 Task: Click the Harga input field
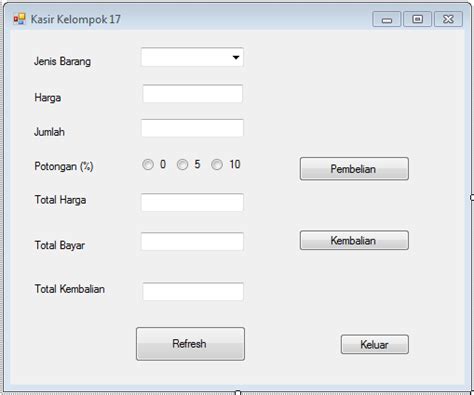193,94
